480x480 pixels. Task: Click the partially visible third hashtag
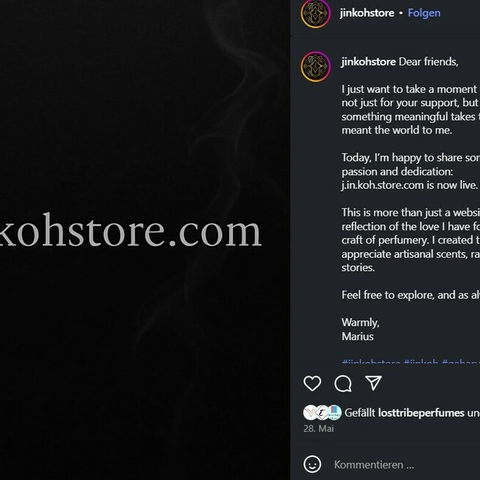[461, 363]
